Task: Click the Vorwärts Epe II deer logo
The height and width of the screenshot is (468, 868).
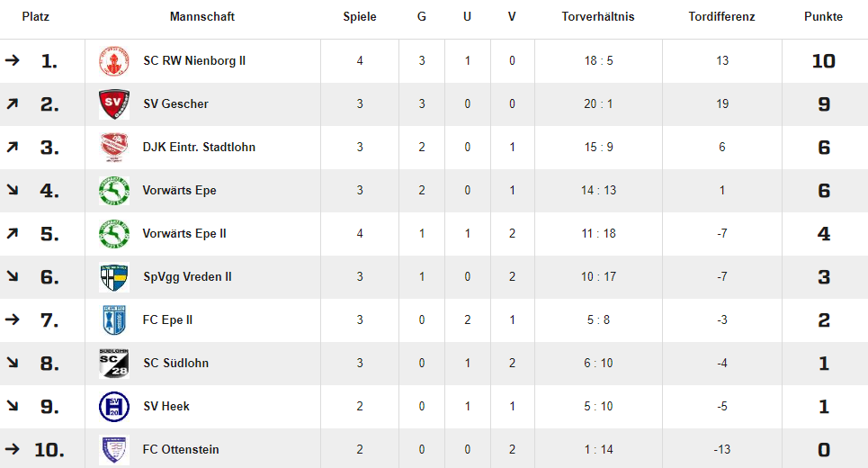Action: coord(114,234)
